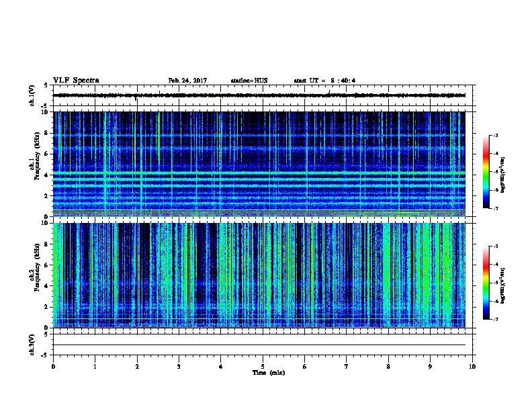Click the ch.1 colorbar "log(PSD)" unit label

click(x=502, y=175)
